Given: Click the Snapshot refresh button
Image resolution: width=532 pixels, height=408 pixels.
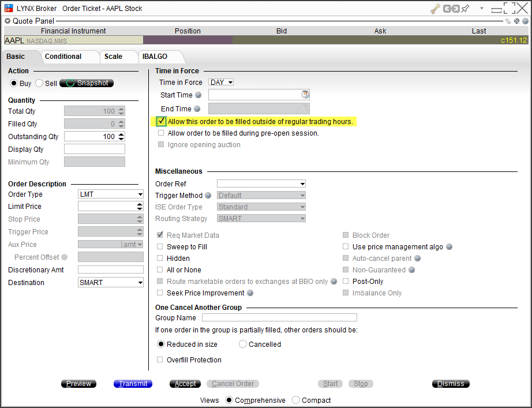Looking at the screenshot, I should point(87,83).
